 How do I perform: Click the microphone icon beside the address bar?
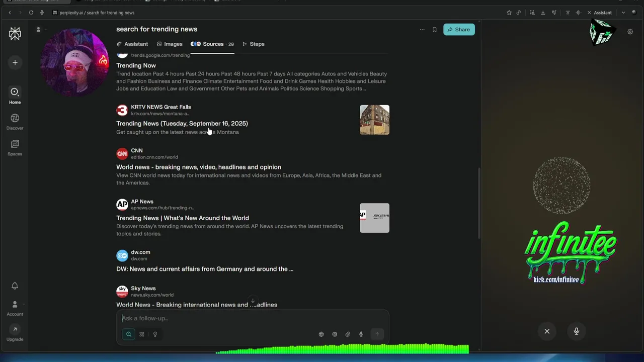pyautogui.click(x=42, y=13)
